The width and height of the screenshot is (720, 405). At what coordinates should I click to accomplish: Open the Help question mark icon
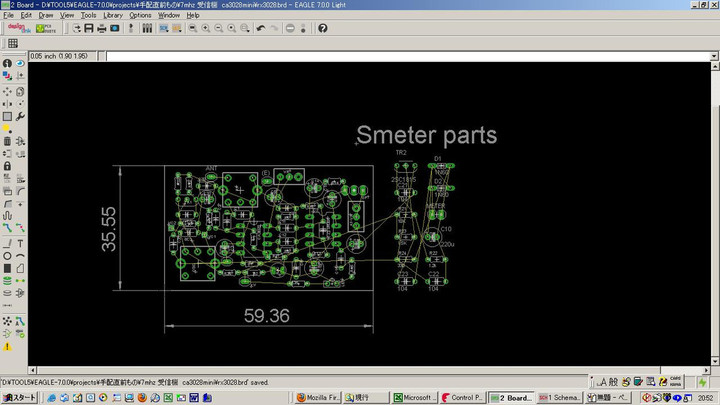click(322, 28)
